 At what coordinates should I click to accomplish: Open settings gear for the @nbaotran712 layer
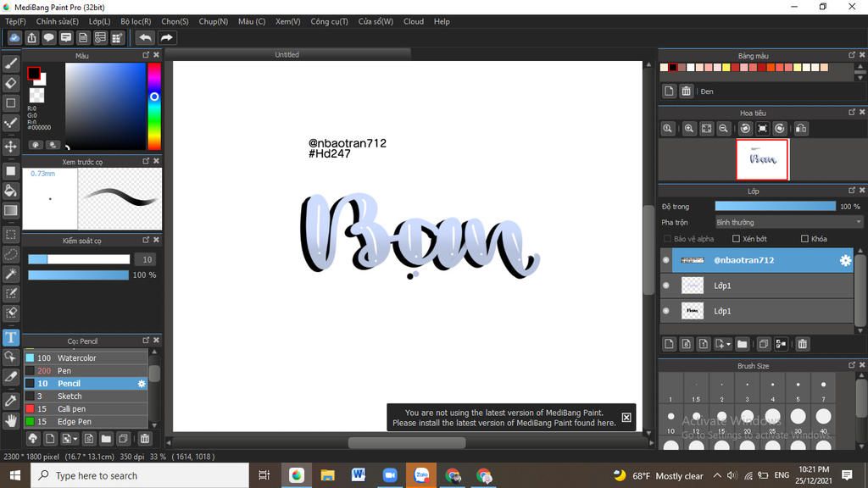point(845,260)
